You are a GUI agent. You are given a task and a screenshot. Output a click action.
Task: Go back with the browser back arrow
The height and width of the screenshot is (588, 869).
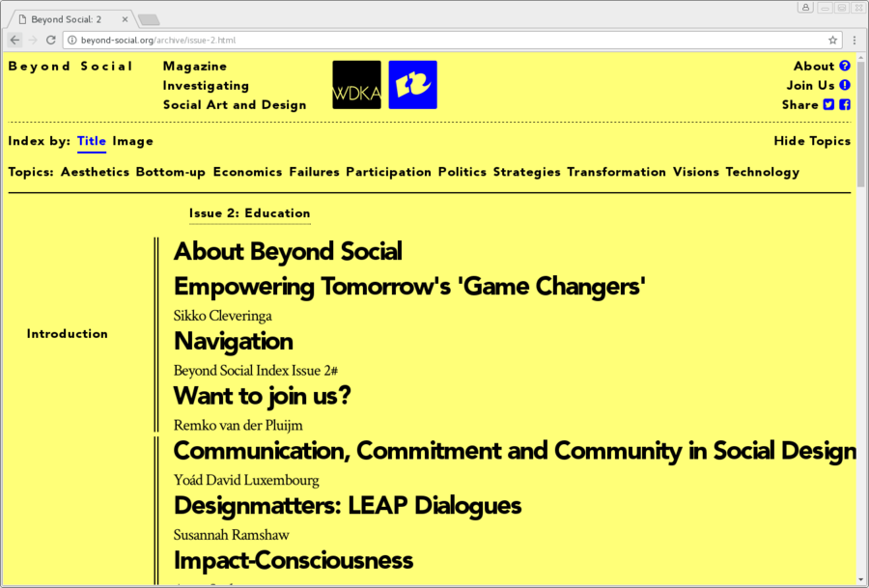[x=14, y=40]
